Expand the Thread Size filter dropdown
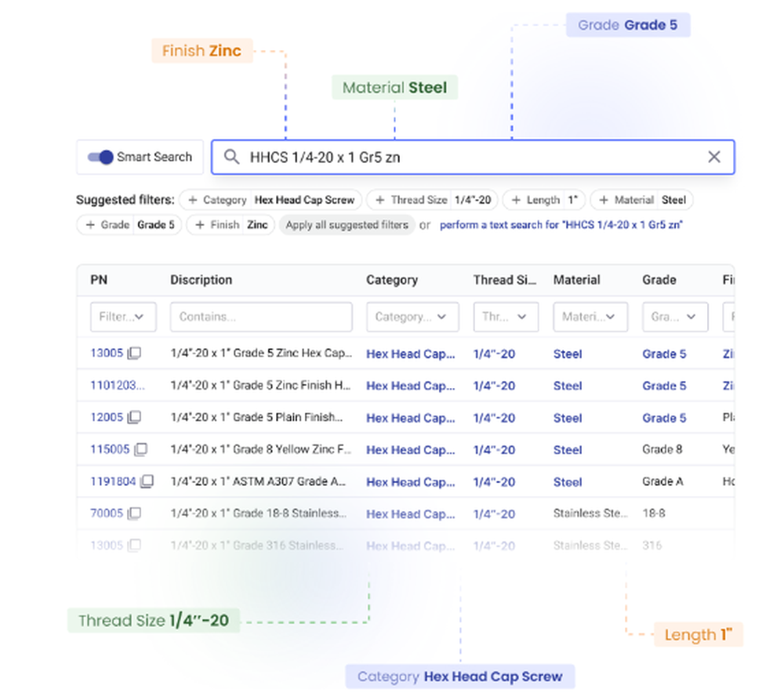The image size is (784, 700). (x=506, y=317)
